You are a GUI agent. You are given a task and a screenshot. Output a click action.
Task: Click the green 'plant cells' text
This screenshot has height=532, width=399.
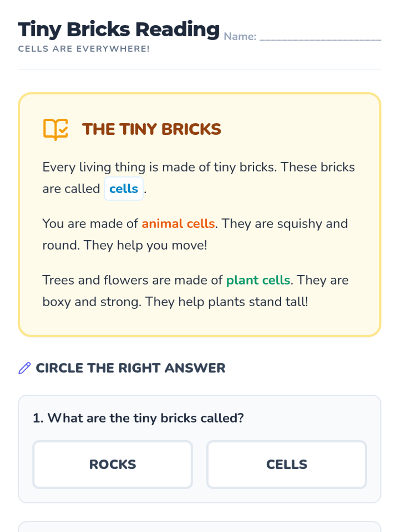pos(258,280)
